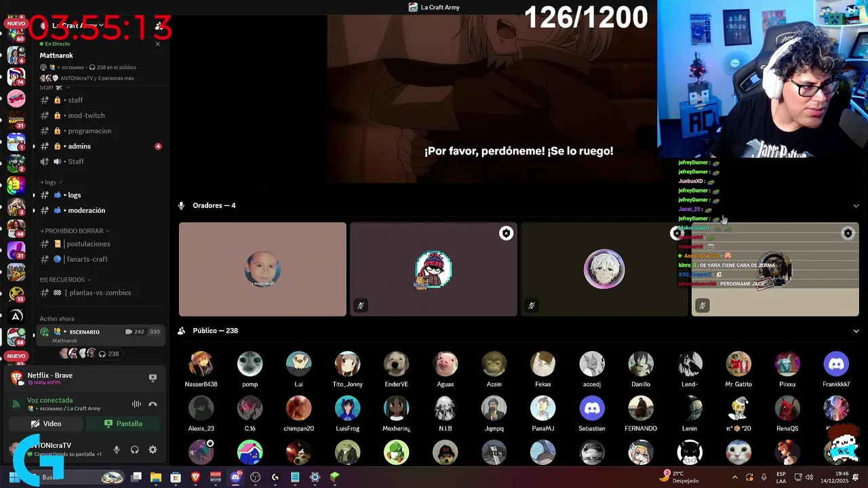Click the speaker tile with white-haired avatar
The image size is (868, 488).
[x=604, y=269]
